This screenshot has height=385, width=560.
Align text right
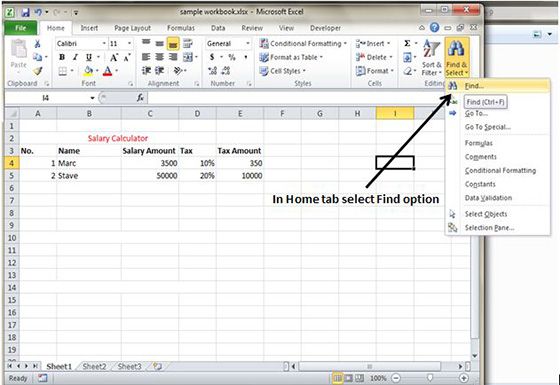(173, 57)
